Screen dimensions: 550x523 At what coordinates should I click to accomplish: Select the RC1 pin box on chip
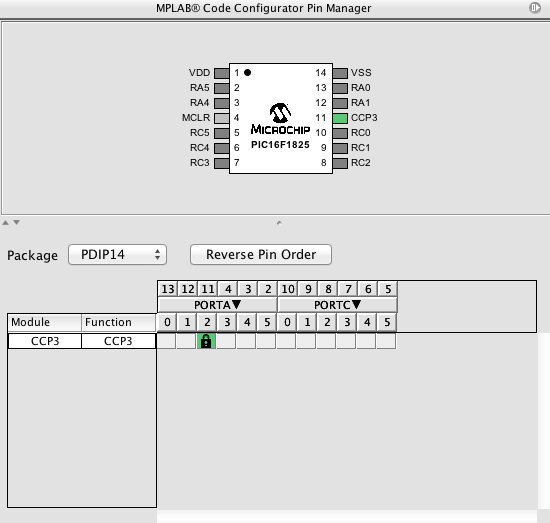[x=340, y=148]
